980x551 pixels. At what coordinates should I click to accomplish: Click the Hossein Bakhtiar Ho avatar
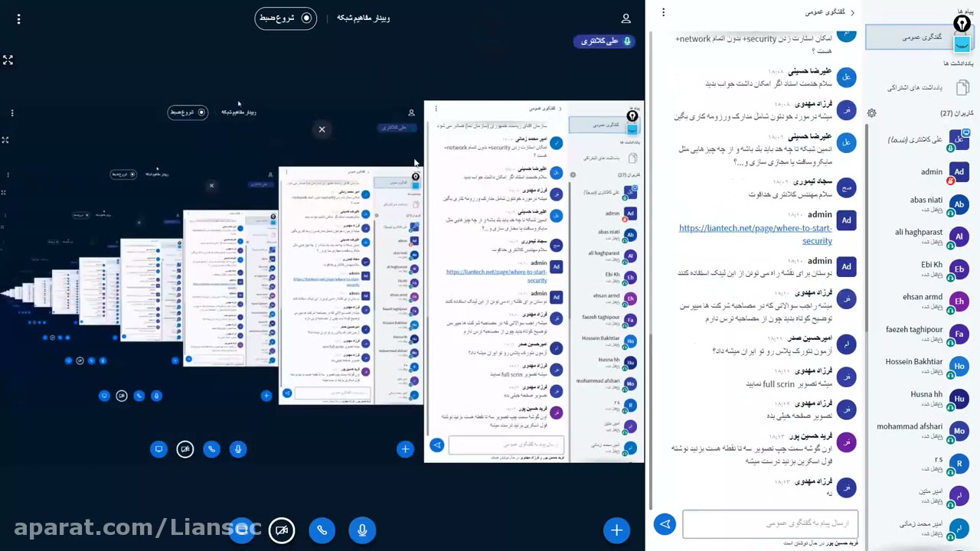[959, 366]
